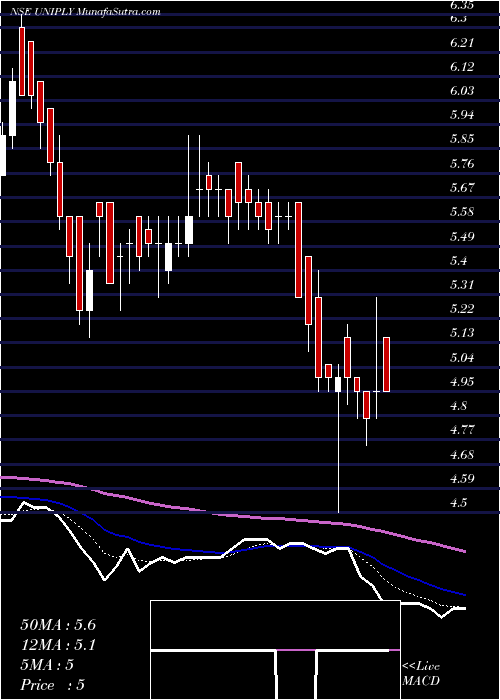This screenshot has width=500, height=700.
Task: Click the 5.31 price axis label
Action: click(x=462, y=285)
